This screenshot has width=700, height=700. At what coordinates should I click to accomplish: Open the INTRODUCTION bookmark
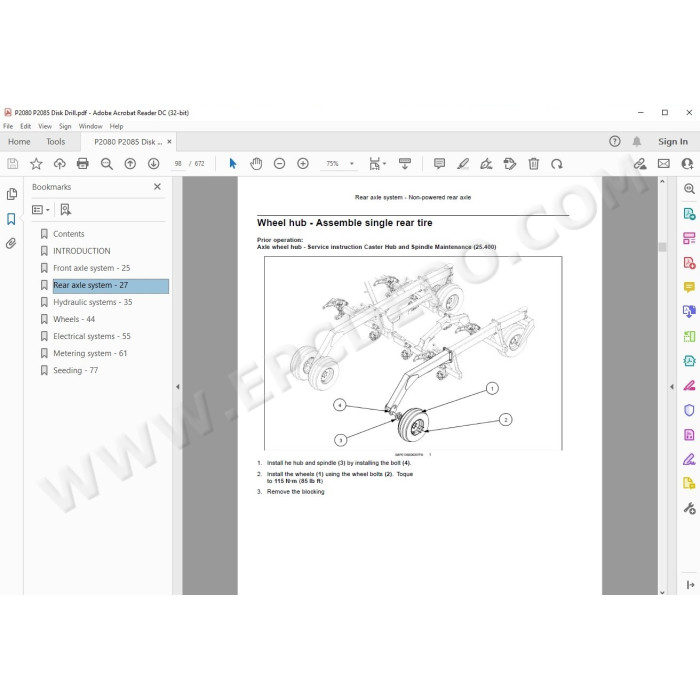(82, 251)
